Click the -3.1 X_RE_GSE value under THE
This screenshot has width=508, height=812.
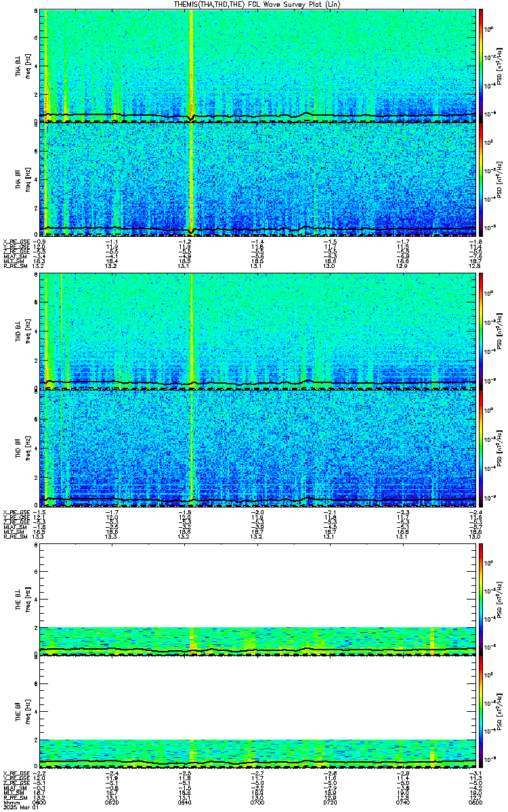[475, 773]
